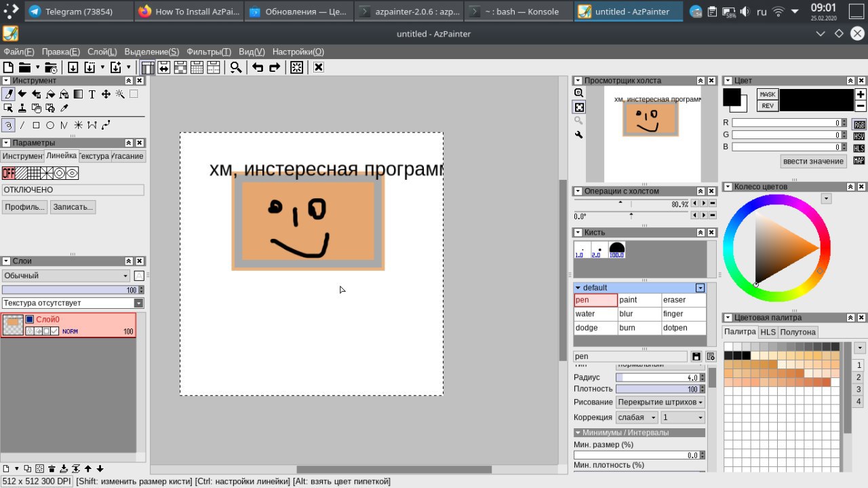This screenshot has width=868, height=488.
Task: Open the Текстура отсутствует dropdown
Action: pos(73,303)
